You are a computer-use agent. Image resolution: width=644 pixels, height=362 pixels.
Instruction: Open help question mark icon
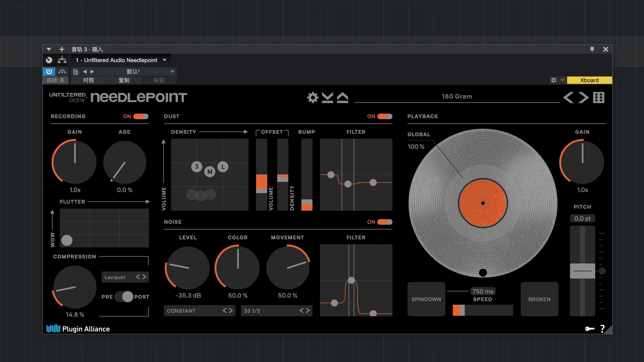coord(602,329)
